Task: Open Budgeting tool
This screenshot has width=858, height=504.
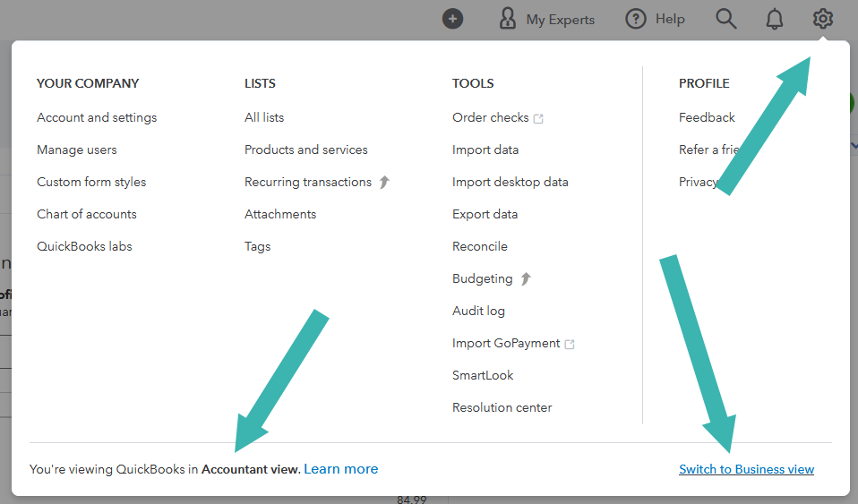Action: tap(482, 279)
